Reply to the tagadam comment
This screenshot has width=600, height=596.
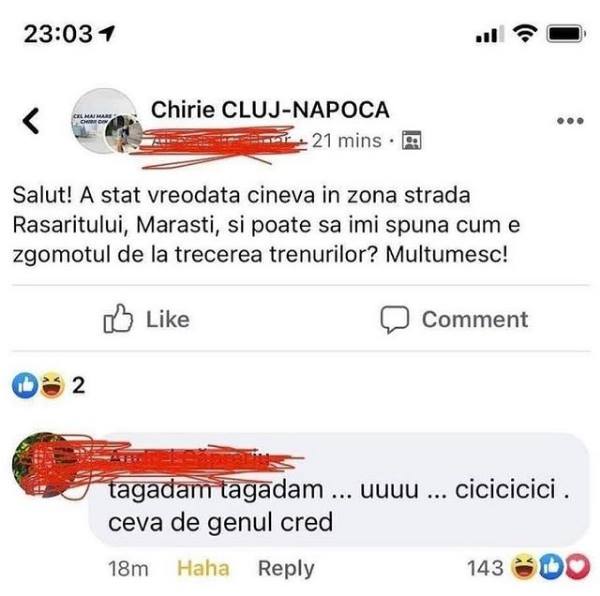coord(286,568)
